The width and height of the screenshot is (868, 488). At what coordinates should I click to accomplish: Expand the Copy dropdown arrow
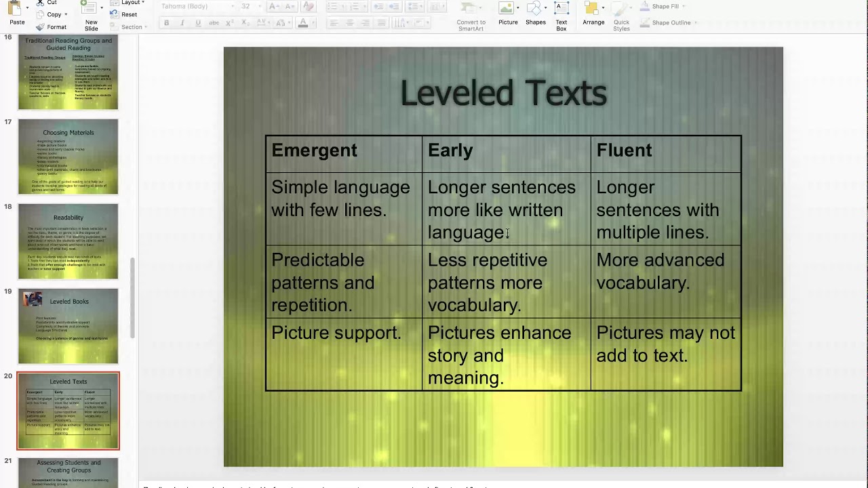click(x=66, y=14)
